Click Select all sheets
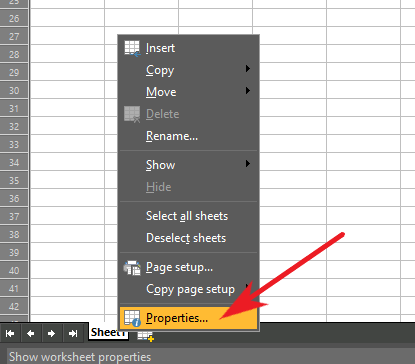The height and width of the screenshot is (364, 415). (x=189, y=216)
